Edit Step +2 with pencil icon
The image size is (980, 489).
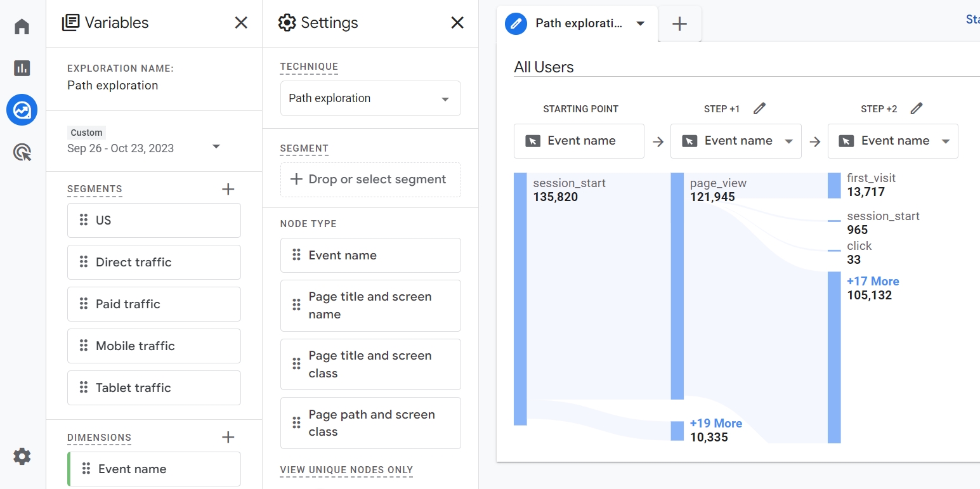point(916,108)
